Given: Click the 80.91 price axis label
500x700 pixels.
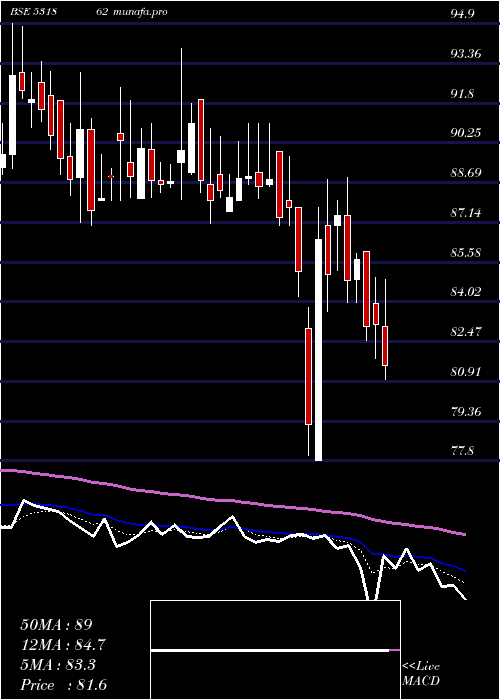Looking at the screenshot, I should tap(466, 371).
